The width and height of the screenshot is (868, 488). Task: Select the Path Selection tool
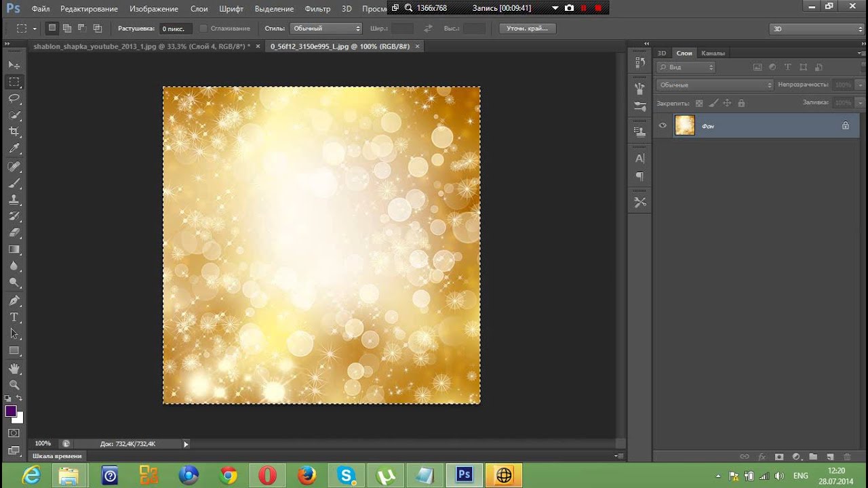[x=14, y=334]
